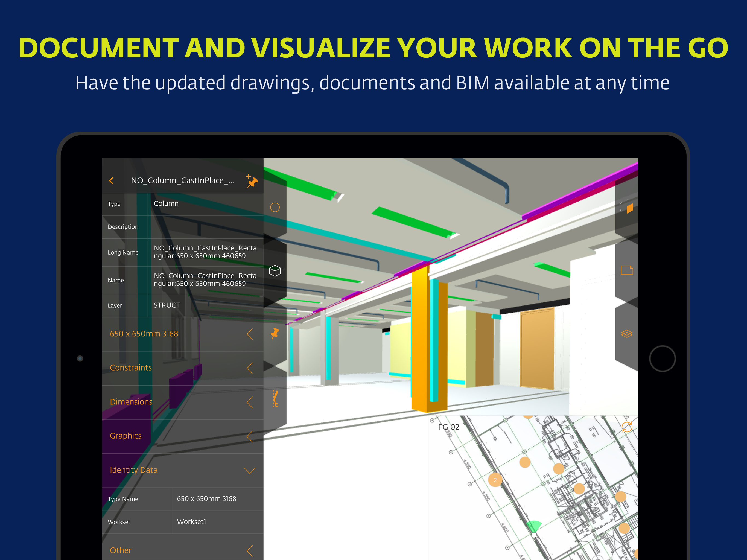Viewport: 747px width, 560px height.
Task: Tap the circle icon in left toolbar
Action: (275, 207)
